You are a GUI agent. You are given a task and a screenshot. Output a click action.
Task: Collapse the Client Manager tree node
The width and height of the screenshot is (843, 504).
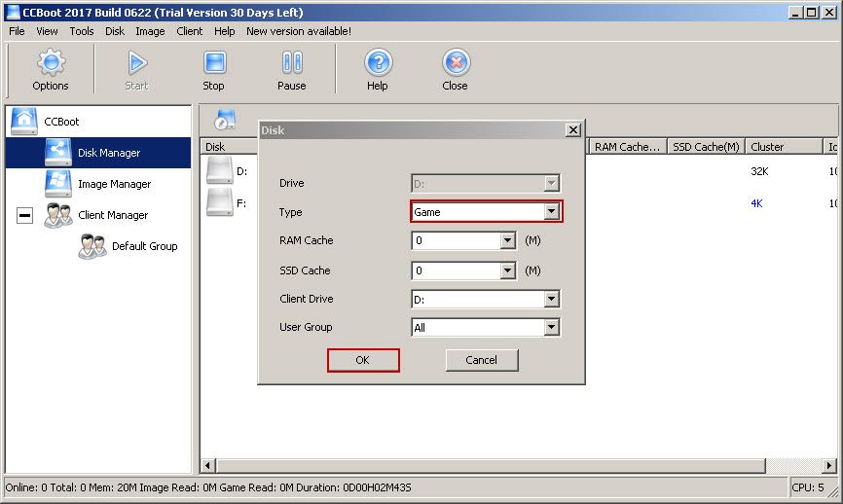tap(24, 215)
